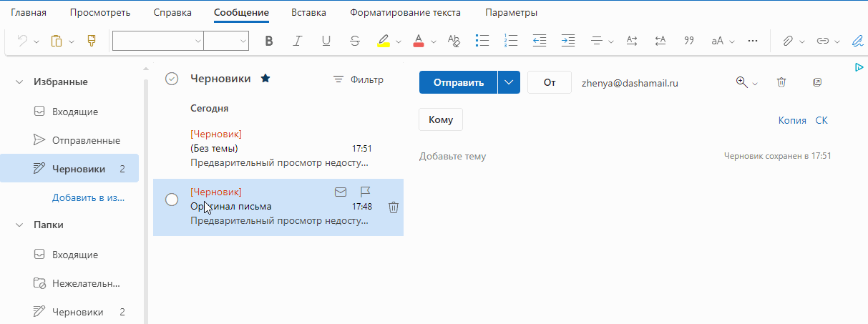Apply italic formatting

coord(298,41)
